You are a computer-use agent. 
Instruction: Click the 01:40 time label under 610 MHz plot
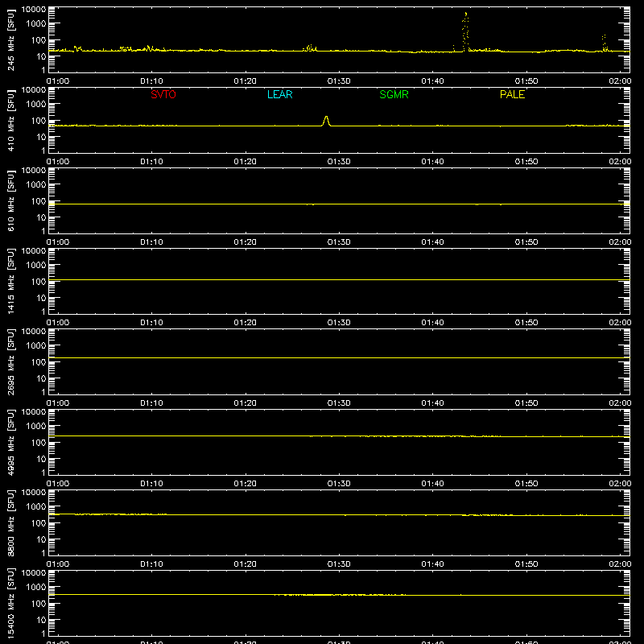(432, 242)
